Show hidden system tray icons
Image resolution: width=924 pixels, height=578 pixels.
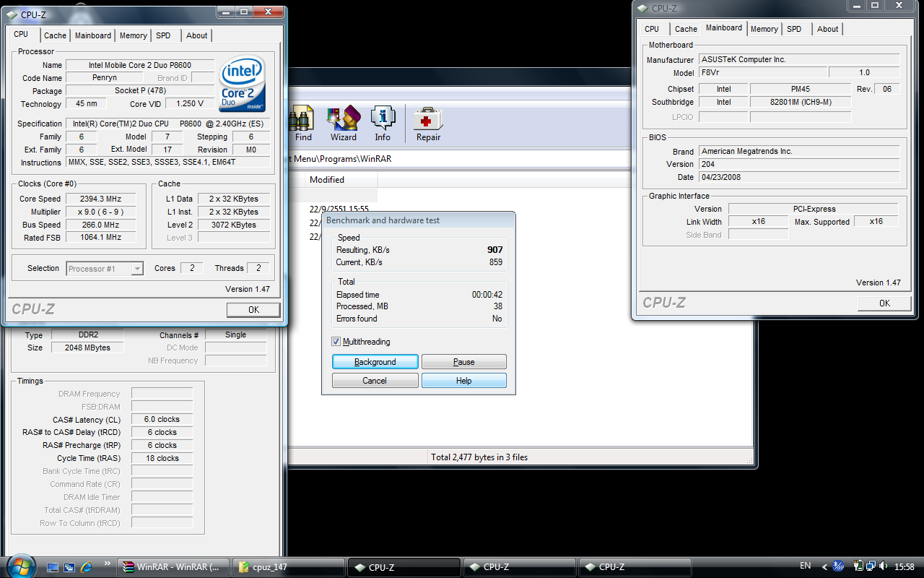tap(824, 566)
